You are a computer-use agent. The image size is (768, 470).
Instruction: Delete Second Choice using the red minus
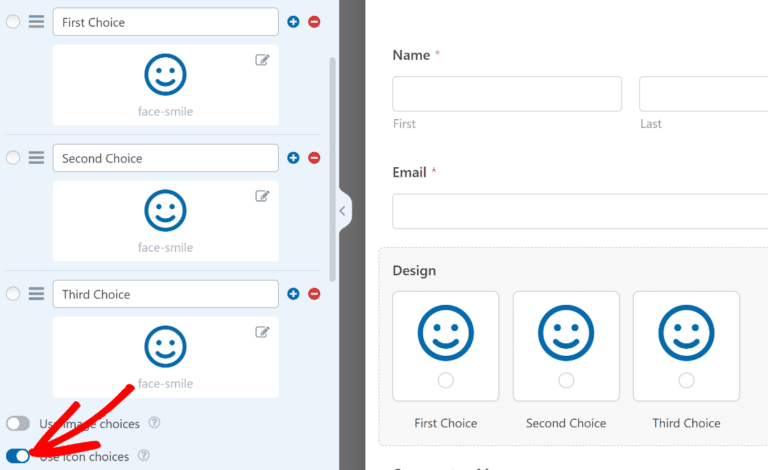click(x=314, y=158)
